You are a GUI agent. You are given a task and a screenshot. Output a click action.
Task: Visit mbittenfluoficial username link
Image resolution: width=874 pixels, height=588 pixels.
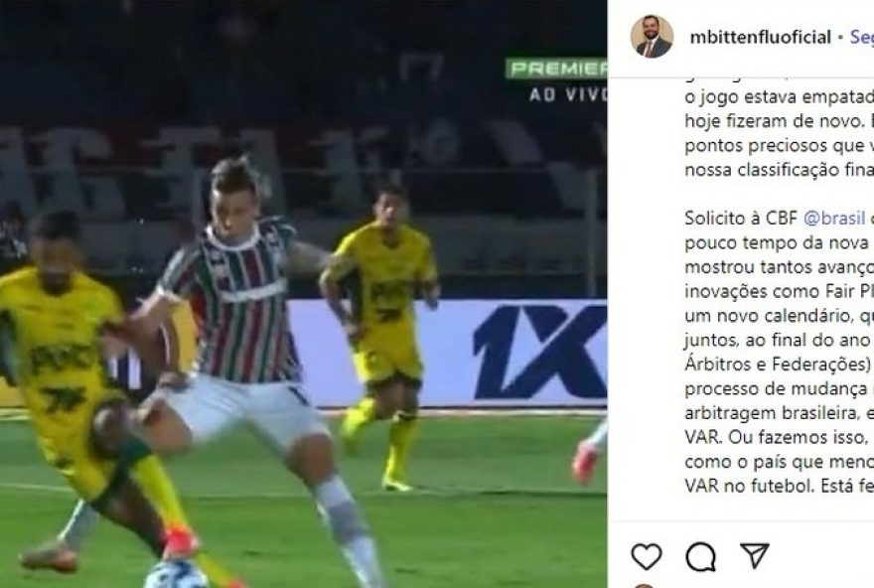761,38
